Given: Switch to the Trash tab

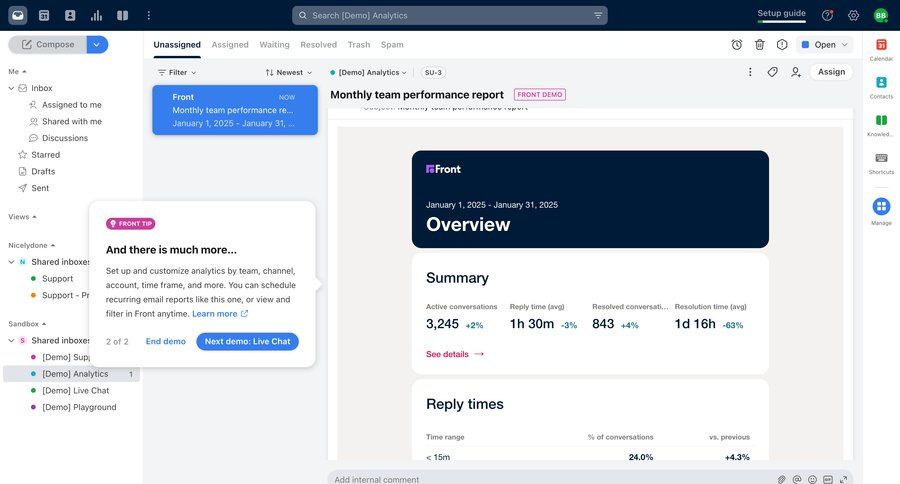Looking at the screenshot, I should pos(359,45).
